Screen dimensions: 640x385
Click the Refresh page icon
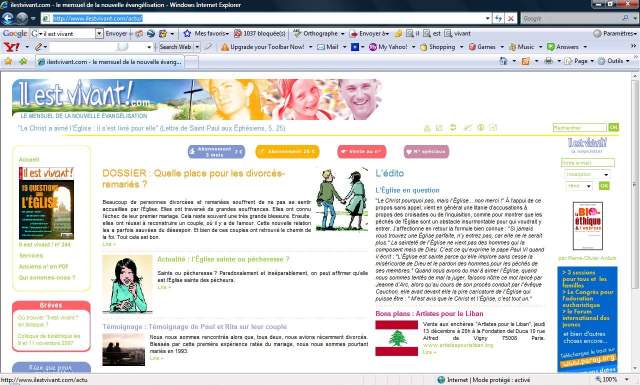498,18
